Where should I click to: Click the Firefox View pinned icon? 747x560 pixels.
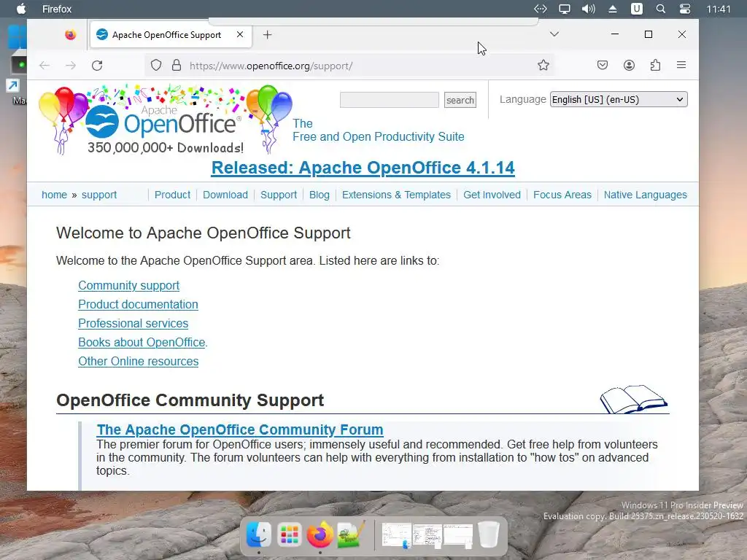pos(71,35)
